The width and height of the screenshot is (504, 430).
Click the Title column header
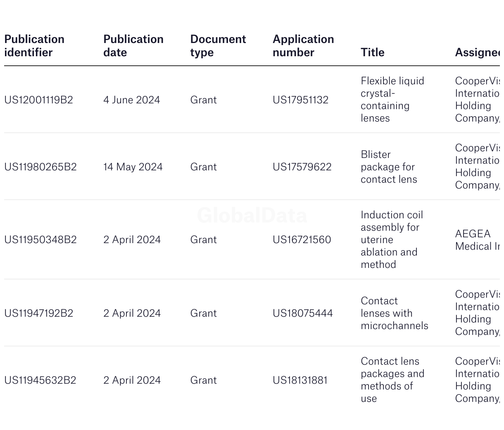tap(373, 53)
